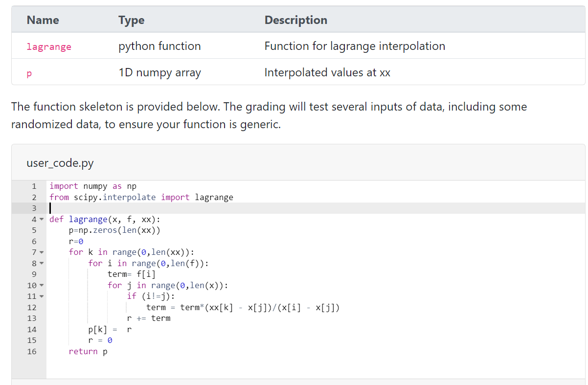Click the gray bar below the code editor
The height and width of the screenshot is (385, 588).
[294, 381]
